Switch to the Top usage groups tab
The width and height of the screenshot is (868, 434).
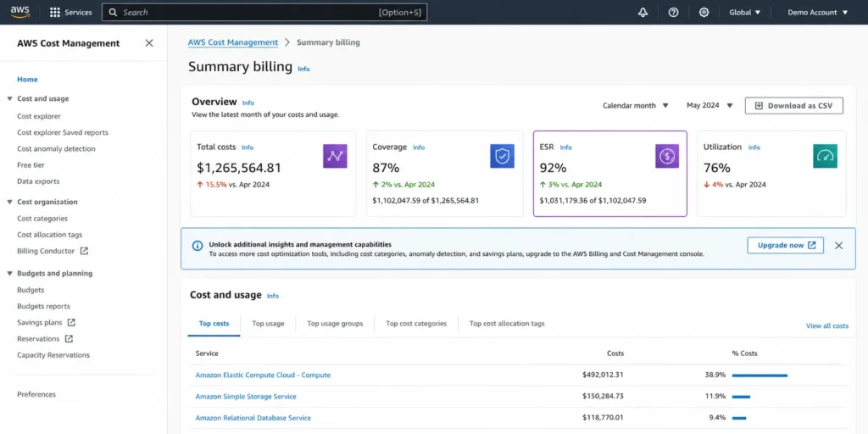click(335, 324)
